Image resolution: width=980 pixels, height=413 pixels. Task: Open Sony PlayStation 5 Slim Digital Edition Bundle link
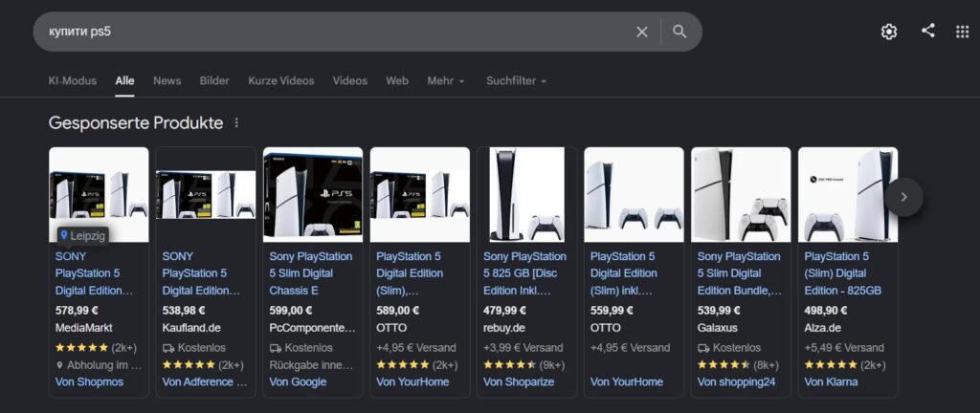740,273
